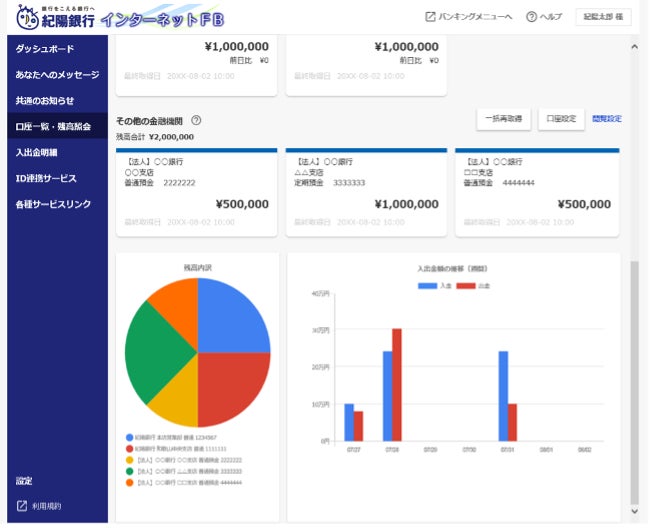Click the Kiyo Bank mascot logo
This screenshot has height=528, width=652.
tap(27, 18)
